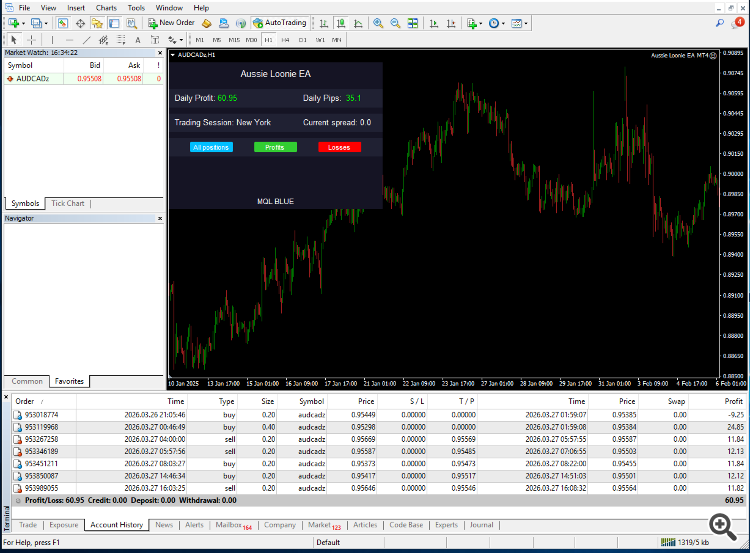Screen dimensions: 750x553
Task: Open the Charts menu
Action: click(x=106, y=8)
